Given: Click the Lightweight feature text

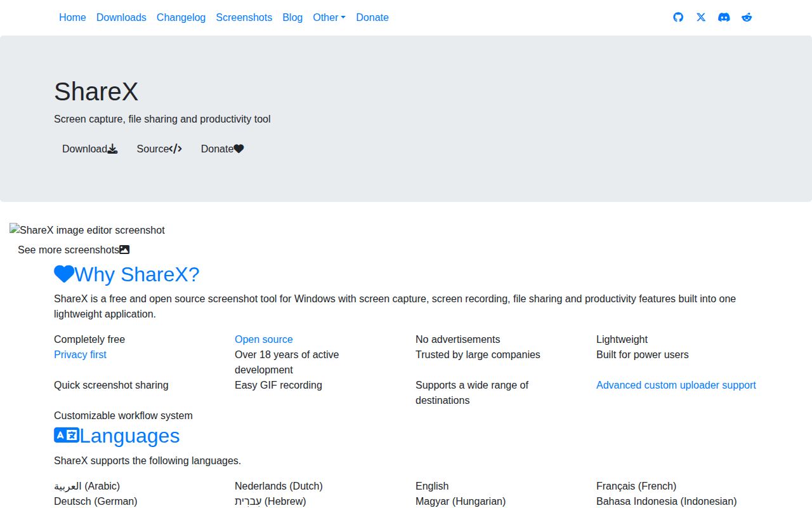Looking at the screenshot, I should point(622,339).
